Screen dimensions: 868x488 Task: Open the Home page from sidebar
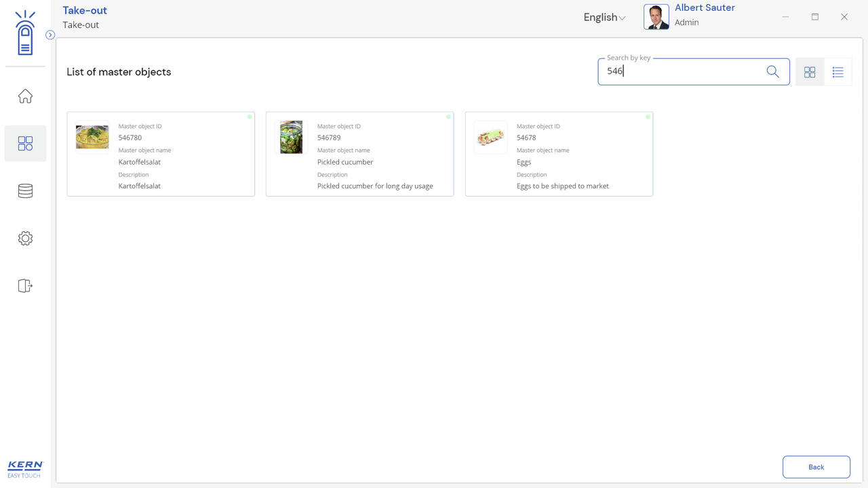click(25, 96)
